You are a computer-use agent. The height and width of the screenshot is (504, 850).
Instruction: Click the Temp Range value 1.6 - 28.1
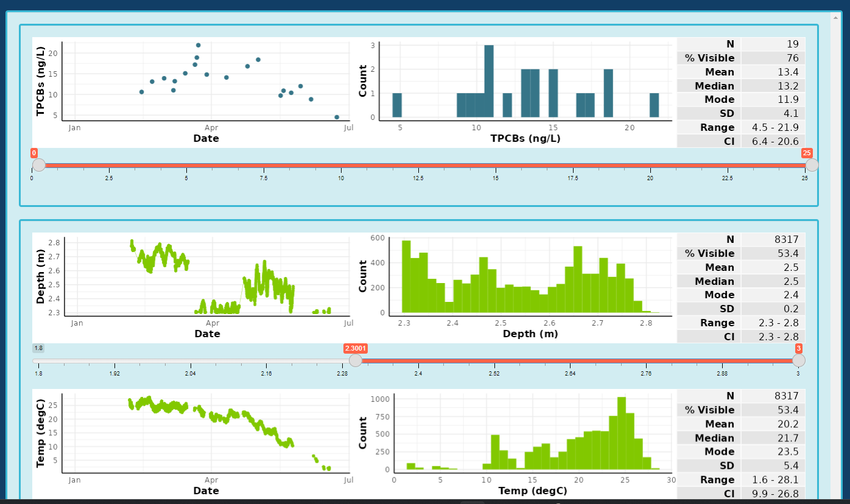click(x=773, y=480)
